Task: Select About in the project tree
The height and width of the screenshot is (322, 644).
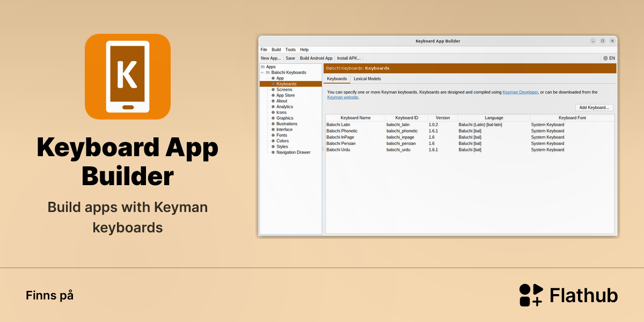Action: pos(282,101)
